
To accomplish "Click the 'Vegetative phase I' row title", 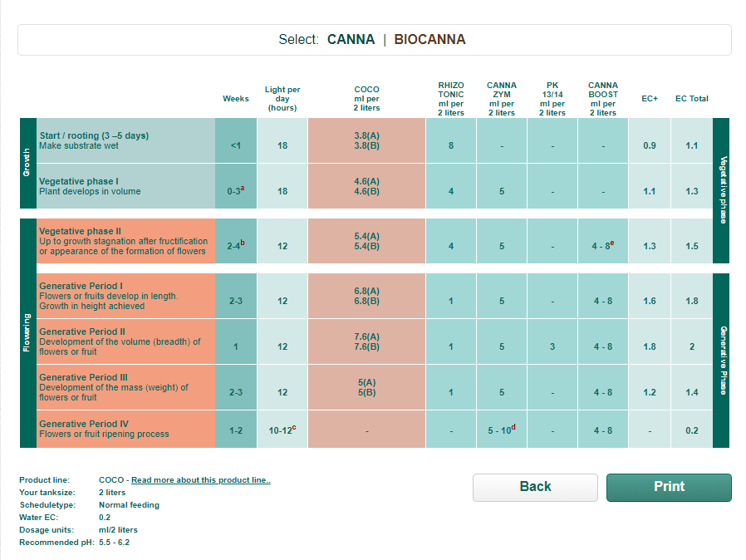I will pos(79,180).
